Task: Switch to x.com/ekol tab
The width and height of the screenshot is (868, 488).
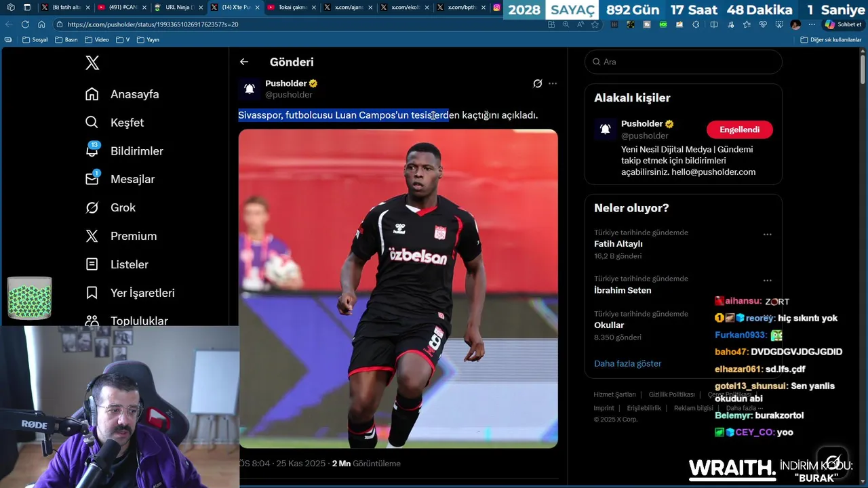Action: click(406, 7)
